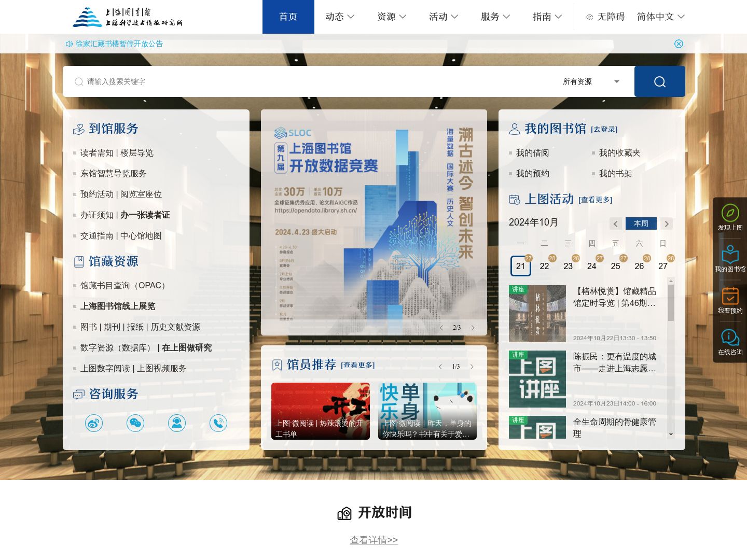This screenshot has width=747, height=560.
Task: Click the 开放时间 clock icon
Action: [344, 513]
